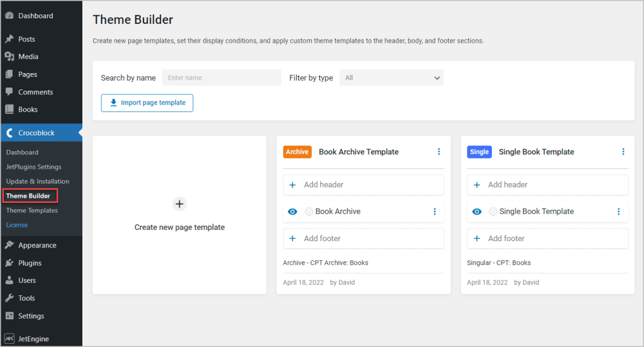Open three-dot menu of Book Archive body row

click(x=435, y=212)
